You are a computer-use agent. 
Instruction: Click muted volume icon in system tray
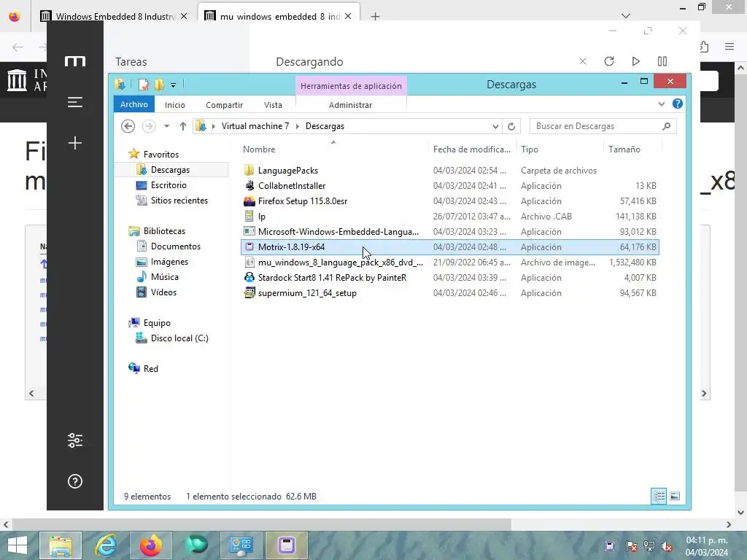point(667,547)
